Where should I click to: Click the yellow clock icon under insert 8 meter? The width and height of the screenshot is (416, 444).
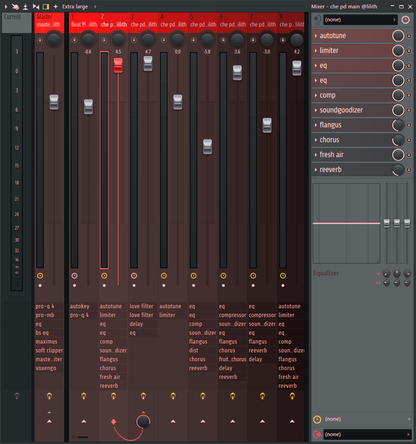click(283, 276)
